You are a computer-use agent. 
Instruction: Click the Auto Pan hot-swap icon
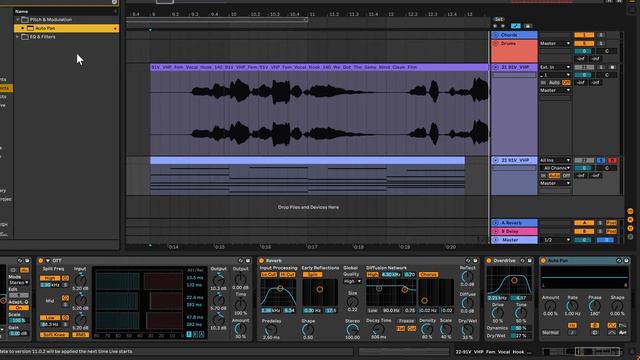click(x=619, y=260)
